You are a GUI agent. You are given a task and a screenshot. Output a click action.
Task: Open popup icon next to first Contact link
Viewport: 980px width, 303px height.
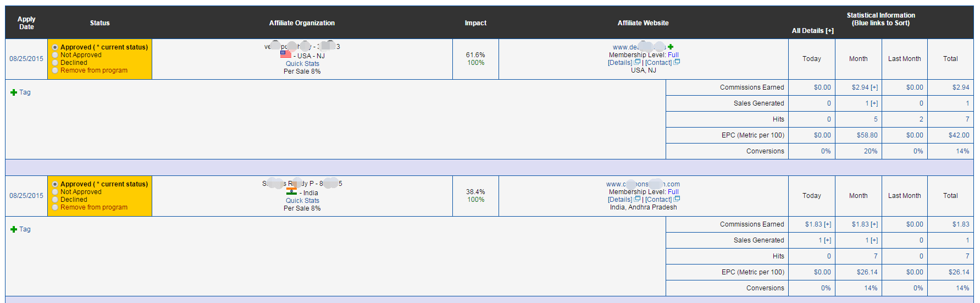[677, 62]
